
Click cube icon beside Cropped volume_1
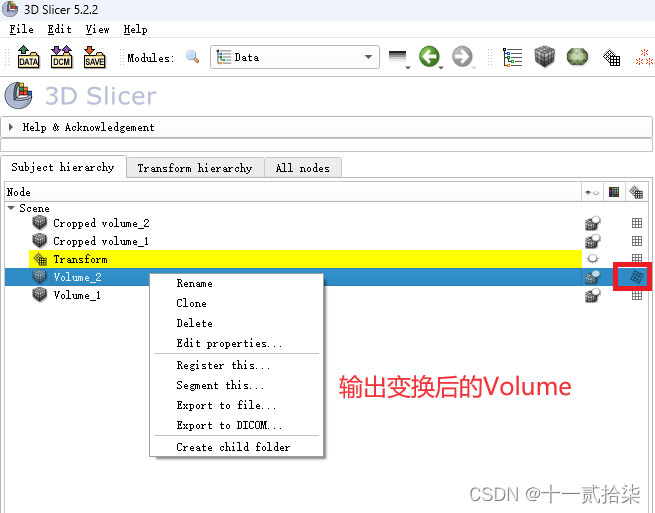40,241
